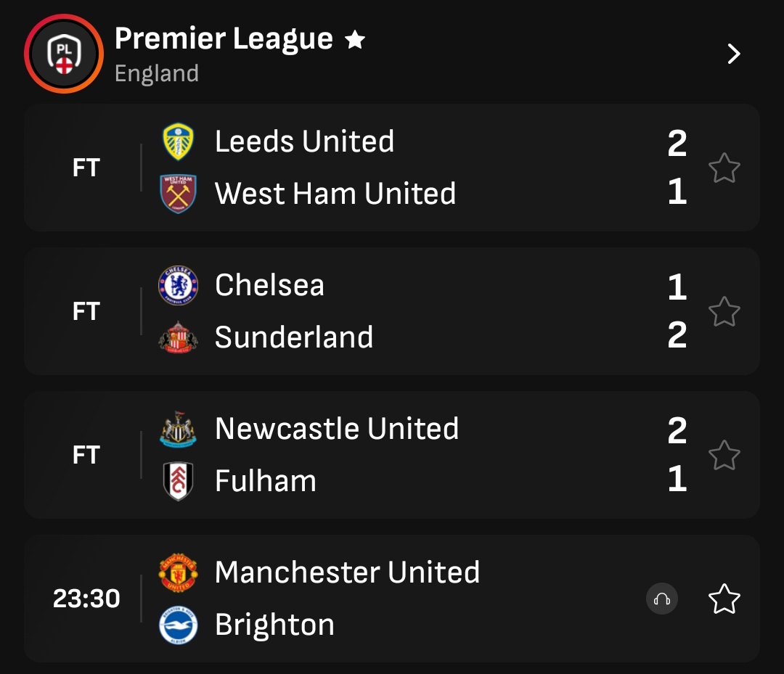The image size is (784, 674).
Task: Click the West Ham United club crest
Action: 178,194
